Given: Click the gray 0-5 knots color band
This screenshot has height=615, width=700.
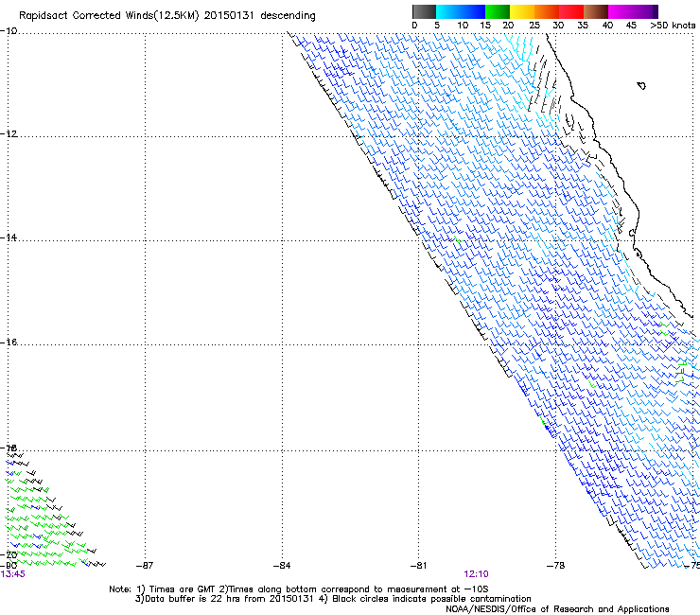Looking at the screenshot, I should pos(424,11).
